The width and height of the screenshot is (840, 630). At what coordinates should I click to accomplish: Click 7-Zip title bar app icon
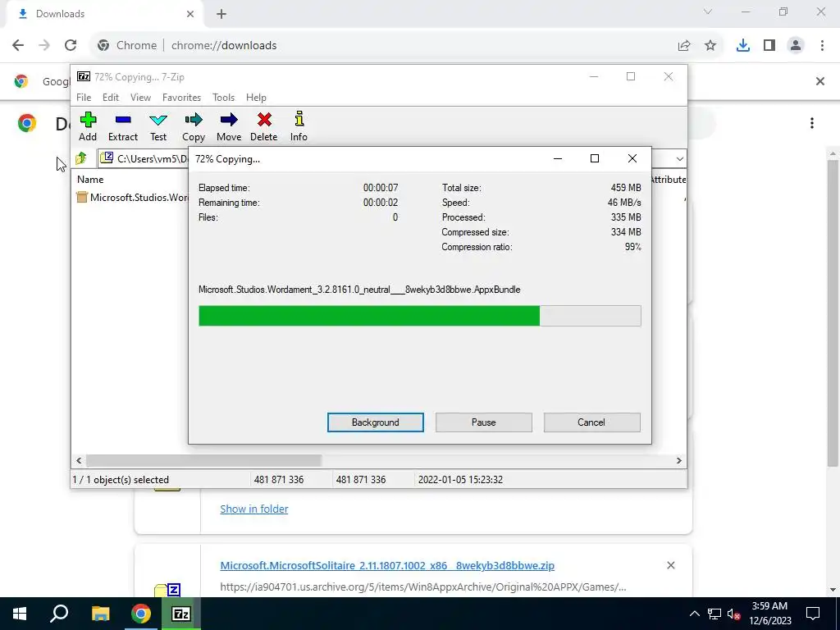[x=84, y=76]
